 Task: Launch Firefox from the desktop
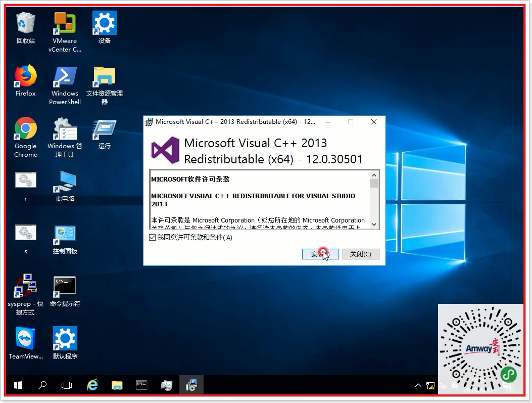click(25, 81)
